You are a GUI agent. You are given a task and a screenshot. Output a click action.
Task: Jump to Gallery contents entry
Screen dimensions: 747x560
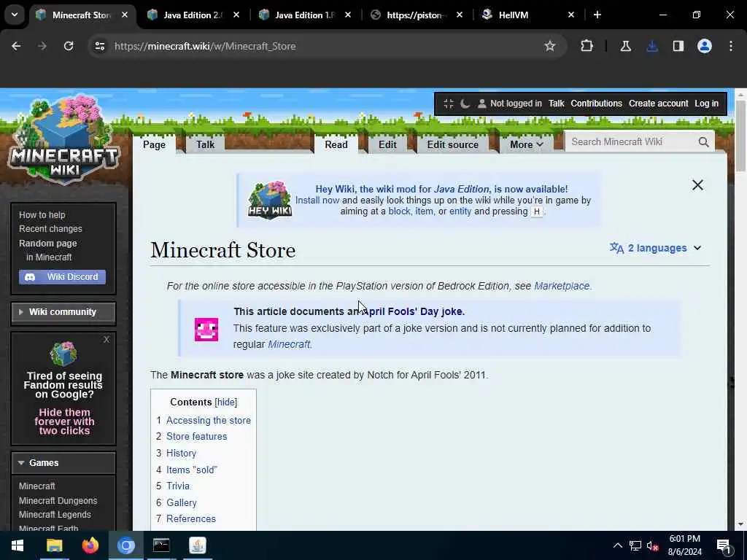182,503
